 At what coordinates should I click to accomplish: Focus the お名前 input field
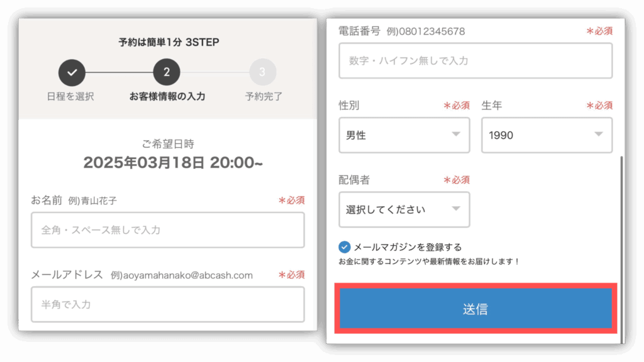[x=167, y=230]
